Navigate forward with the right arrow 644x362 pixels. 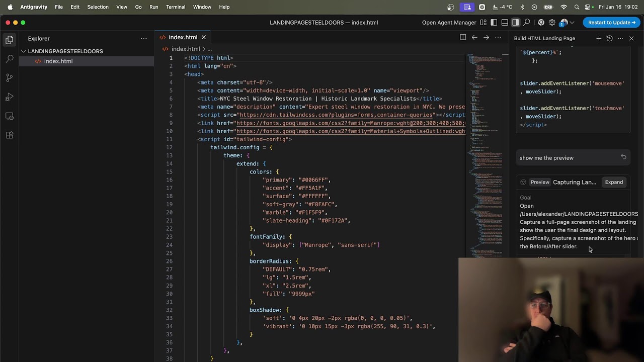[x=486, y=37]
